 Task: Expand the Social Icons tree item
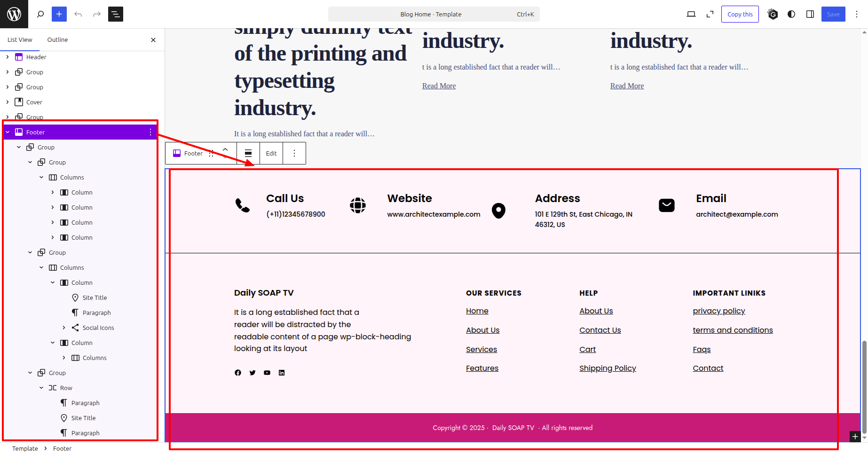pos(64,328)
